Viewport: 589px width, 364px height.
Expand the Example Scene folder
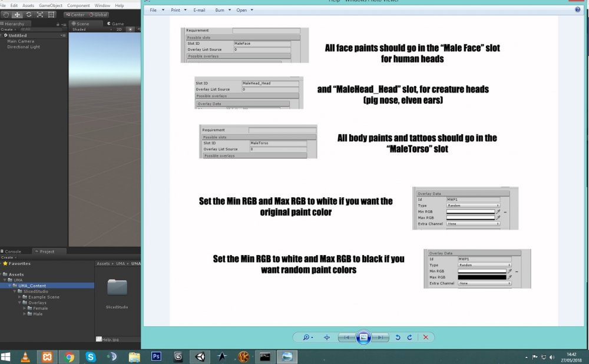pyautogui.click(x=21, y=297)
